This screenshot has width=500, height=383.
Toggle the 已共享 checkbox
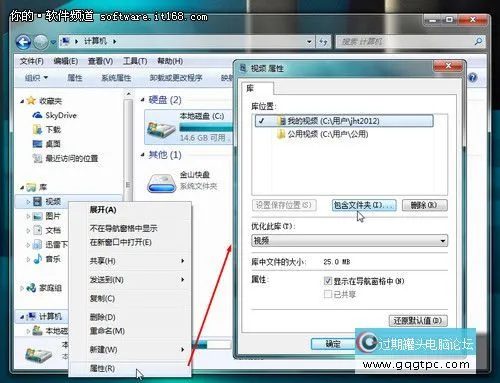(x=328, y=294)
